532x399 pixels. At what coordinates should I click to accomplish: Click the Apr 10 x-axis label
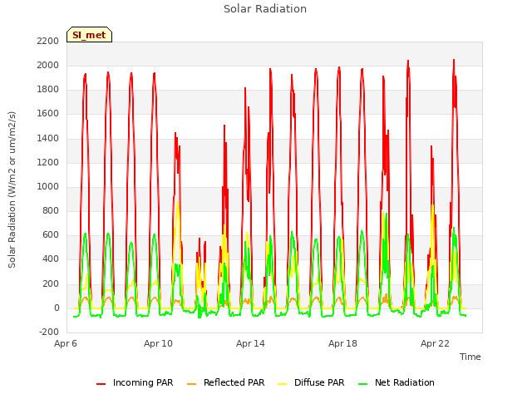(x=158, y=343)
